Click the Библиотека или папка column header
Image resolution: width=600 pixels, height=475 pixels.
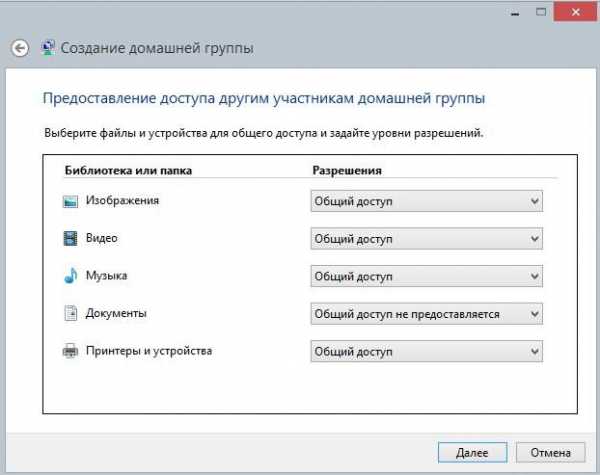pos(128,170)
